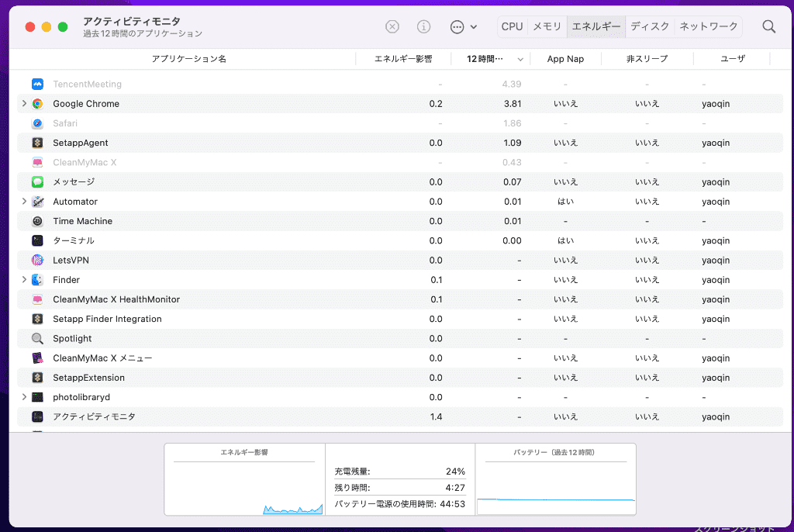Click the SetappExtension icon
The width and height of the screenshot is (794, 532).
point(37,378)
